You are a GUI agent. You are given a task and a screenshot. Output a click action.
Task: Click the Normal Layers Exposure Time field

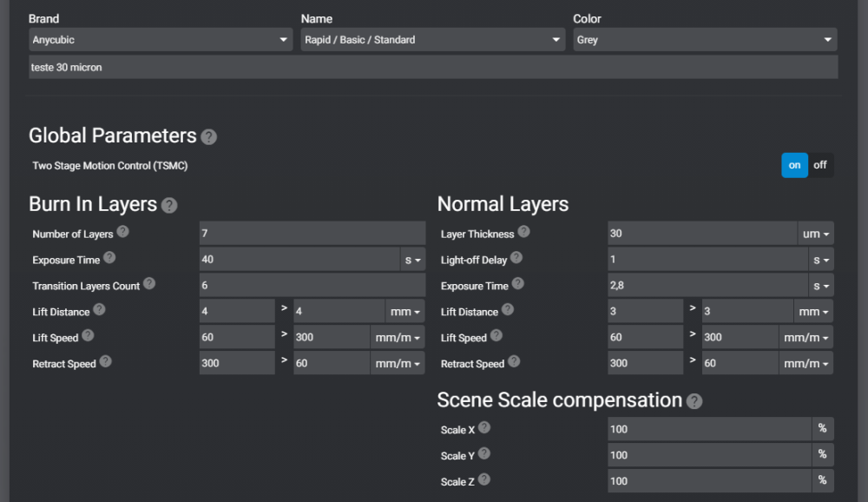(x=708, y=286)
